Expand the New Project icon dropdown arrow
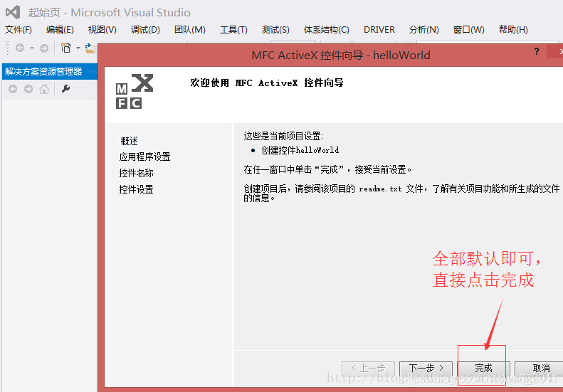Screen dimensions: 563x392 78,48
